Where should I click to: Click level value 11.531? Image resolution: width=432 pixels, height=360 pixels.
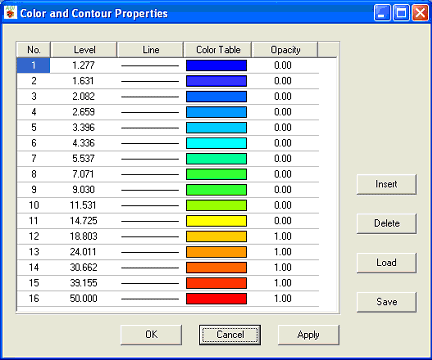(83, 205)
